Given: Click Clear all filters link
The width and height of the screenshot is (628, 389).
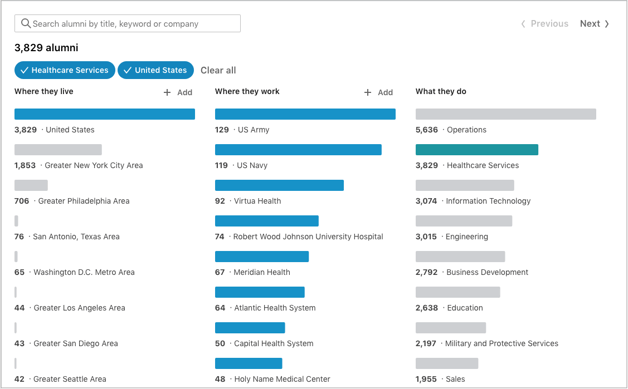Looking at the screenshot, I should 218,70.
